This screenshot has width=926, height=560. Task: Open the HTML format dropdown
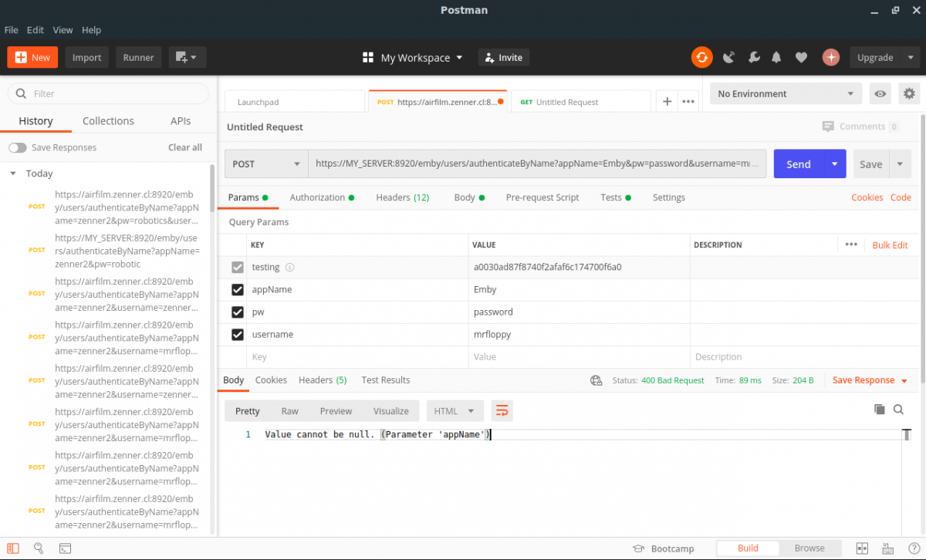point(455,411)
